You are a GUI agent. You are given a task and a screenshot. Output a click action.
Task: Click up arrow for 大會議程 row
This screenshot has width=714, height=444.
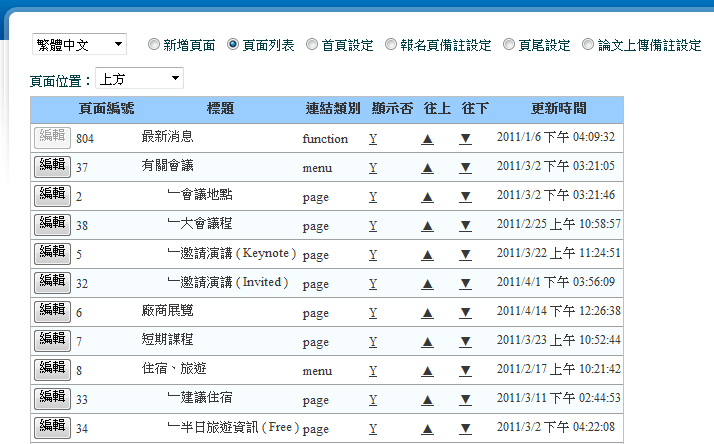coord(427,226)
